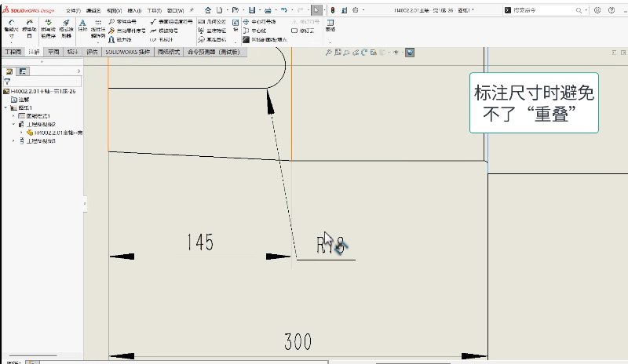The width and height of the screenshot is (628, 364).
Task: Click the Options gear icon
Action: pyautogui.click(x=356, y=10)
